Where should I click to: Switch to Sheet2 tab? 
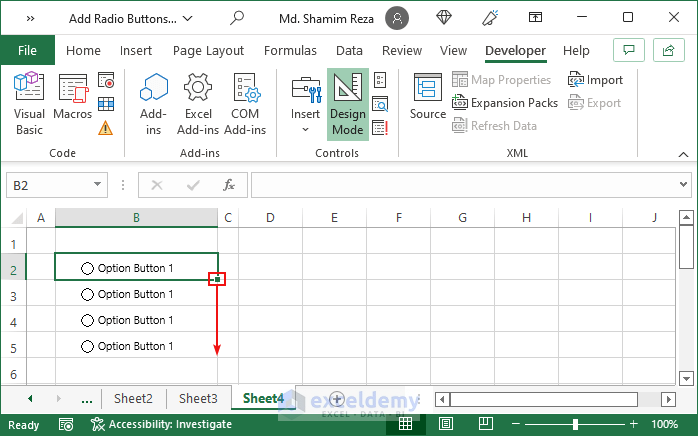[x=133, y=399]
